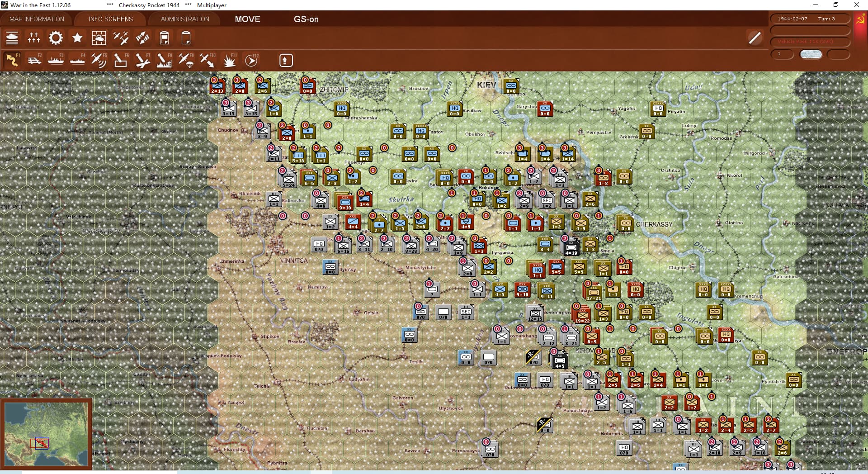
Task: Select the F1 move mode arrow
Action: (12, 60)
